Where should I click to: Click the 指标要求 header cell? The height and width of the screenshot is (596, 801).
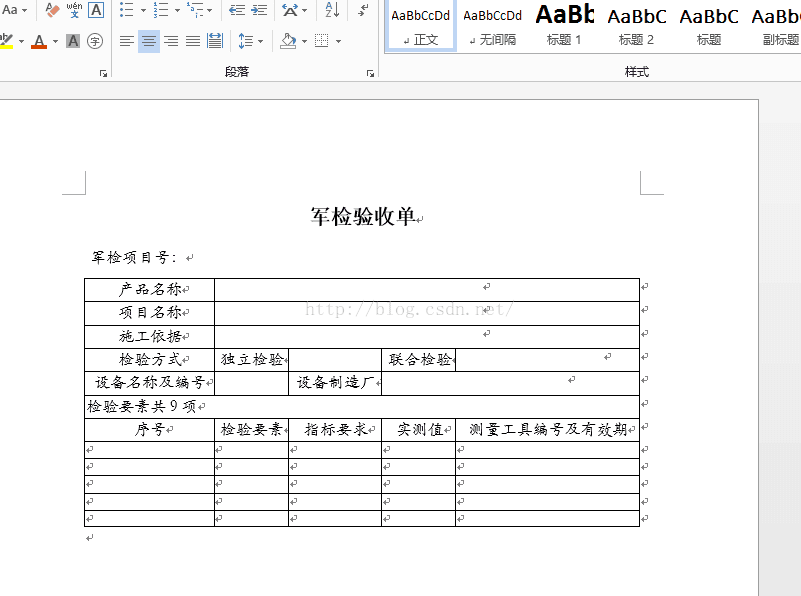point(335,430)
